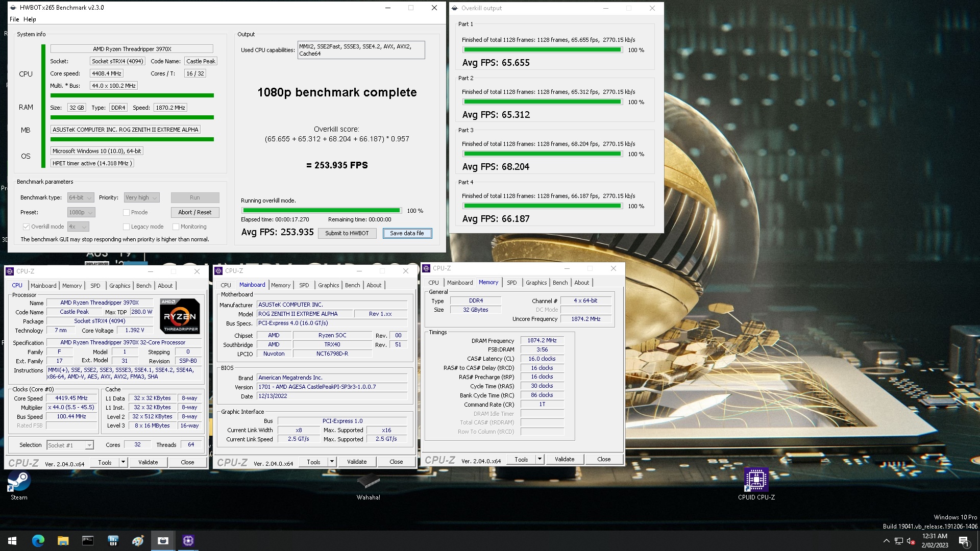Open Tools dropdown arrow in left CPU-Z
The image size is (980, 551).
(x=123, y=462)
